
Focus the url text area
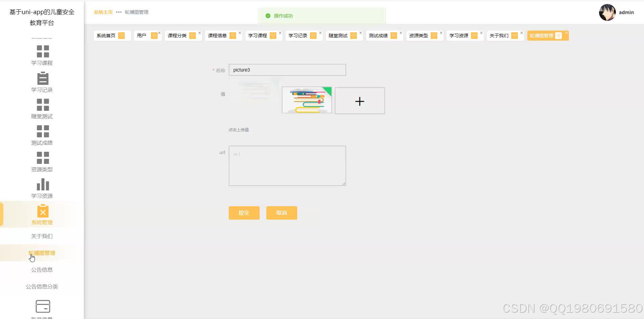pyautogui.click(x=287, y=166)
